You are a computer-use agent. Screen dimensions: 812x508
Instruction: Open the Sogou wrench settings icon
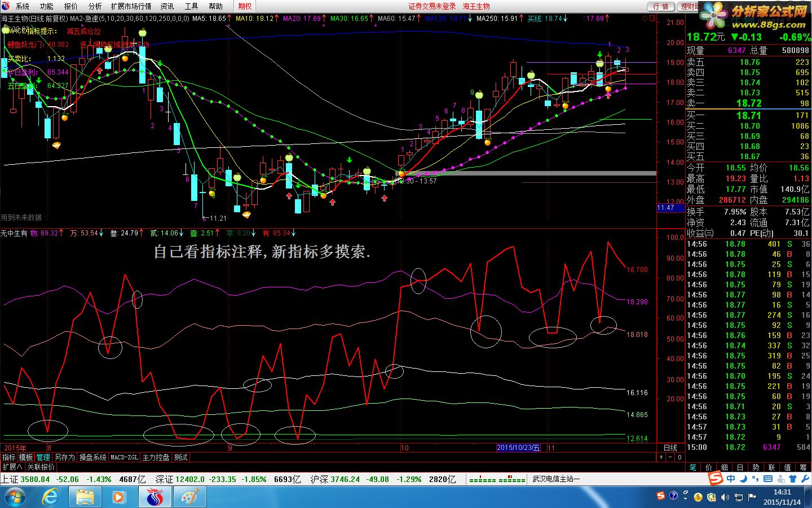(x=804, y=479)
